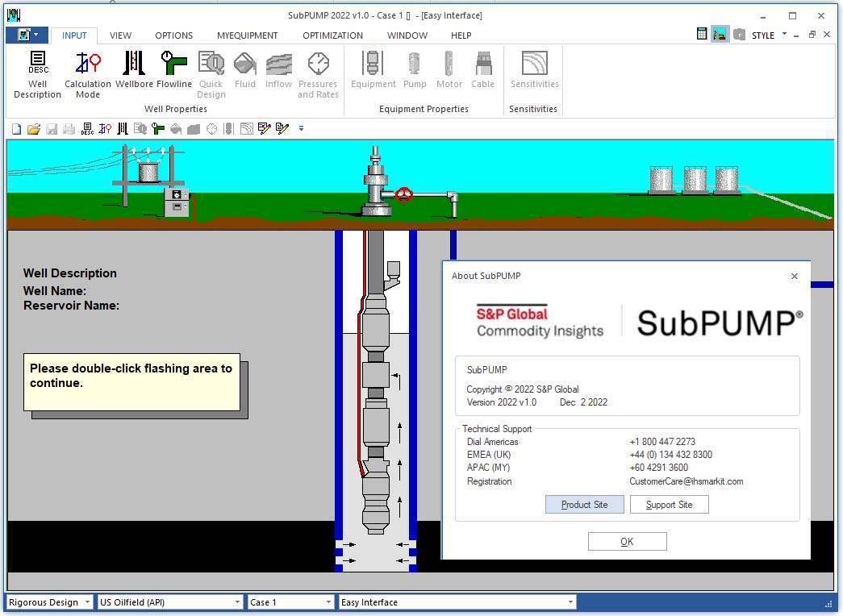Open the Motor equipment properties
The image size is (843, 616).
click(x=449, y=71)
